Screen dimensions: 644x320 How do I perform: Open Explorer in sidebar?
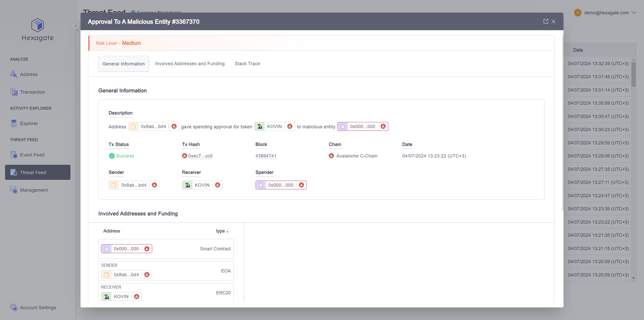pos(29,123)
